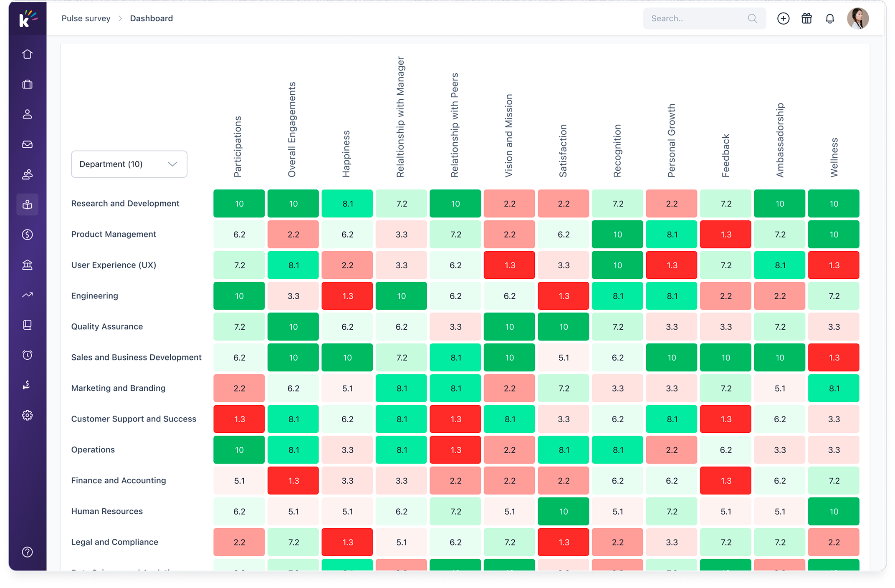The height and width of the screenshot is (588, 895).
Task: Open the inbox envelope sidebar icon
Action: [x=27, y=144]
